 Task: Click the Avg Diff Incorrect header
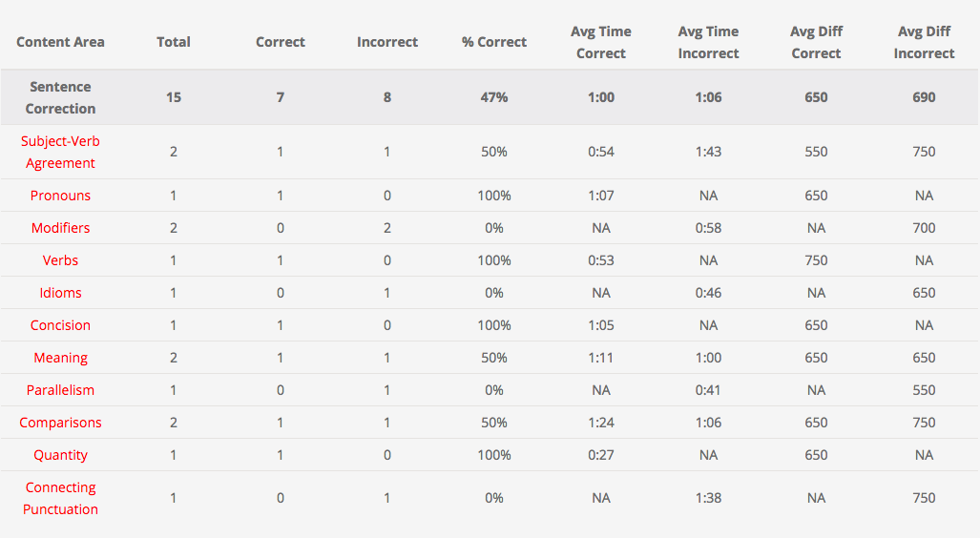pos(924,43)
